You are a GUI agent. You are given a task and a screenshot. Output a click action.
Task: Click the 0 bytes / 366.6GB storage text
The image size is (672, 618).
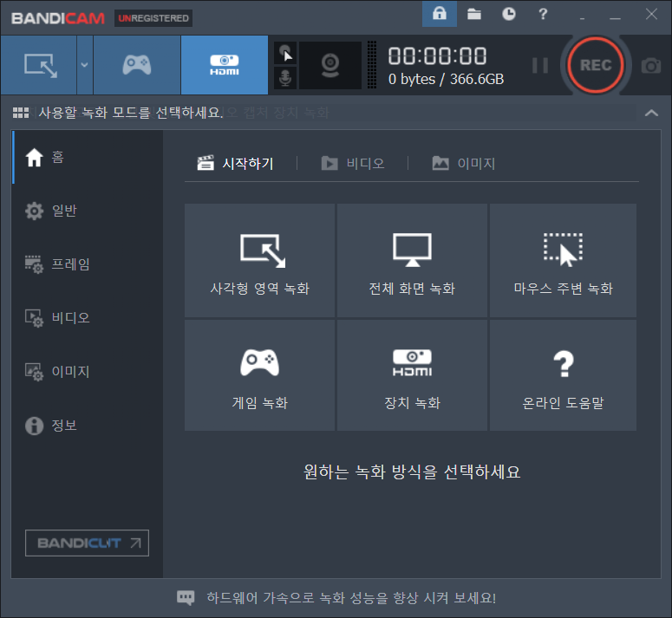click(x=446, y=79)
